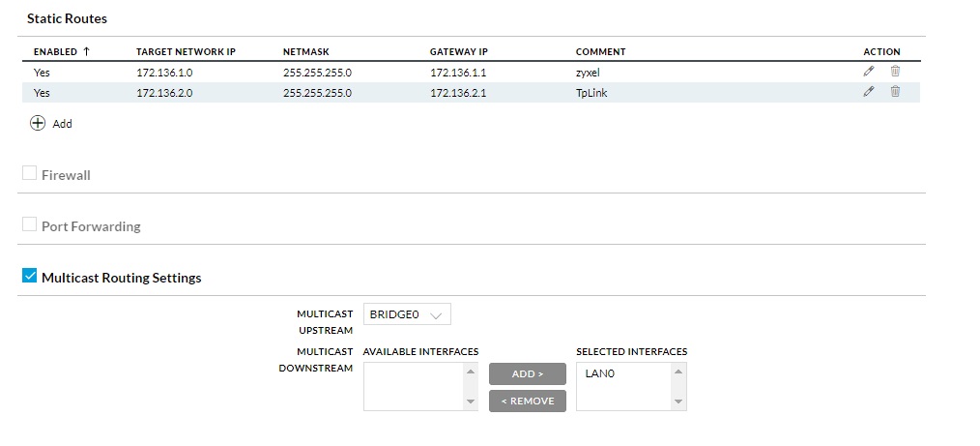Viewport: 980px width, 446px height.
Task: Sort by Target Network IP column
Action: 186,52
